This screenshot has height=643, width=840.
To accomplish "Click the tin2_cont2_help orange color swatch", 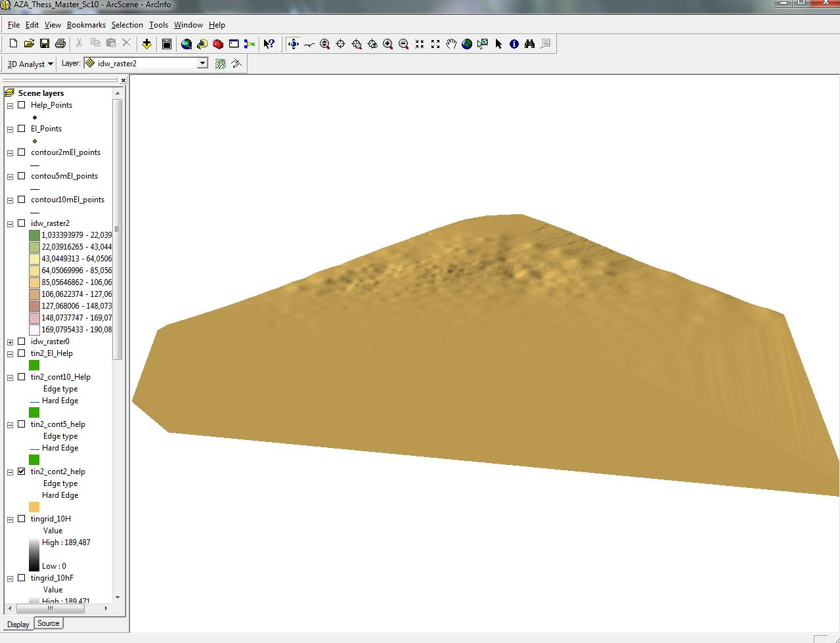I will click(x=34, y=507).
